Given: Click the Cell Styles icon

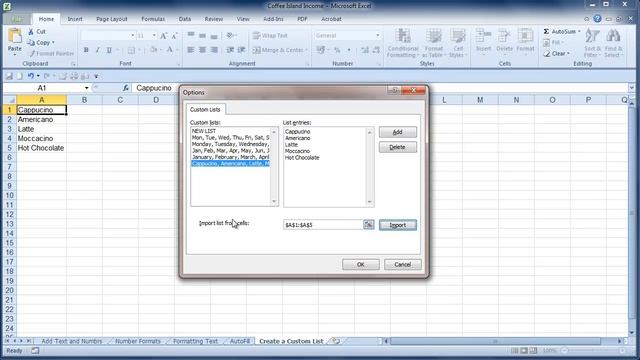Looking at the screenshot, I should 458,36.
